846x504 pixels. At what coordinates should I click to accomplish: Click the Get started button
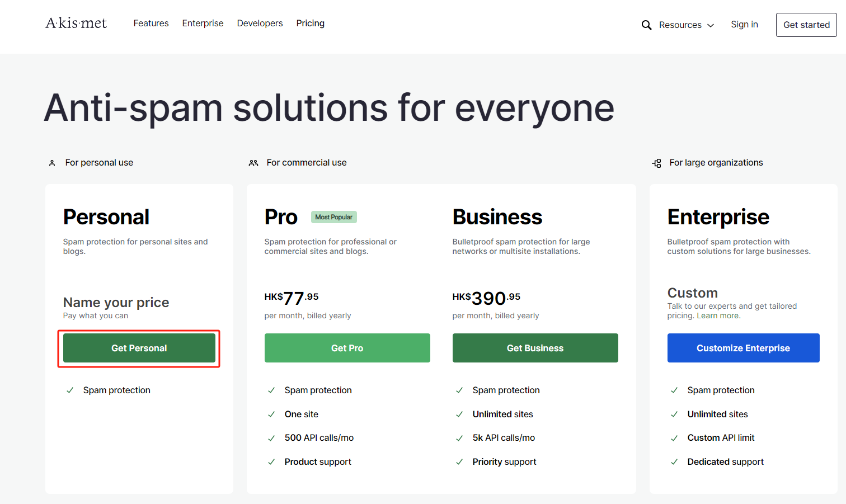[806, 25]
